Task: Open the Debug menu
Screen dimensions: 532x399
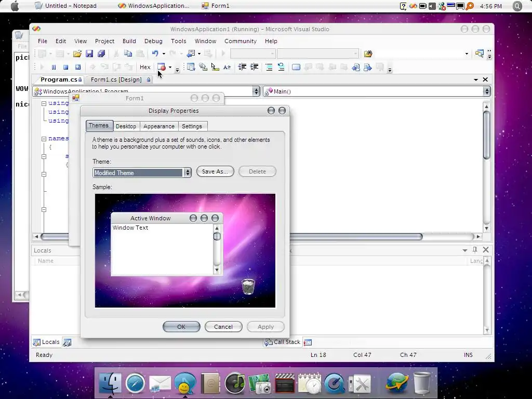Action: pos(153,41)
